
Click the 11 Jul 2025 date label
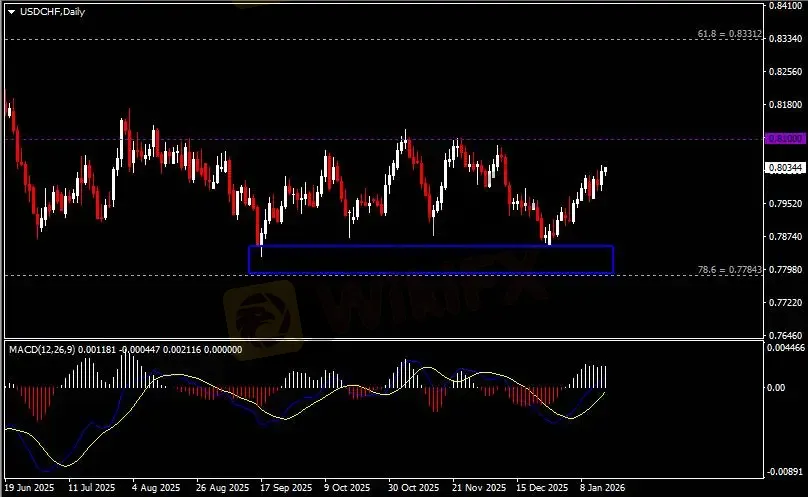point(92,487)
